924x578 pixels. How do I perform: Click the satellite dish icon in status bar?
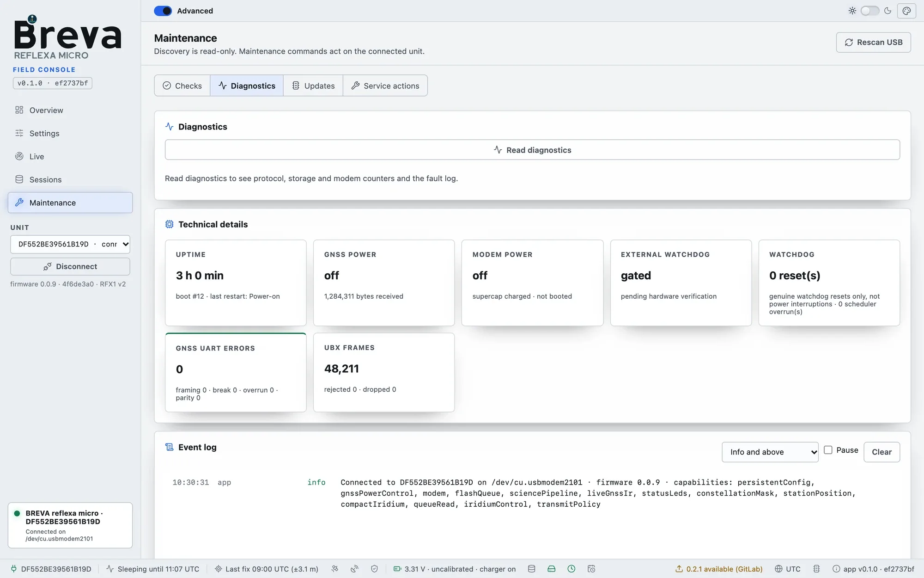click(x=354, y=569)
